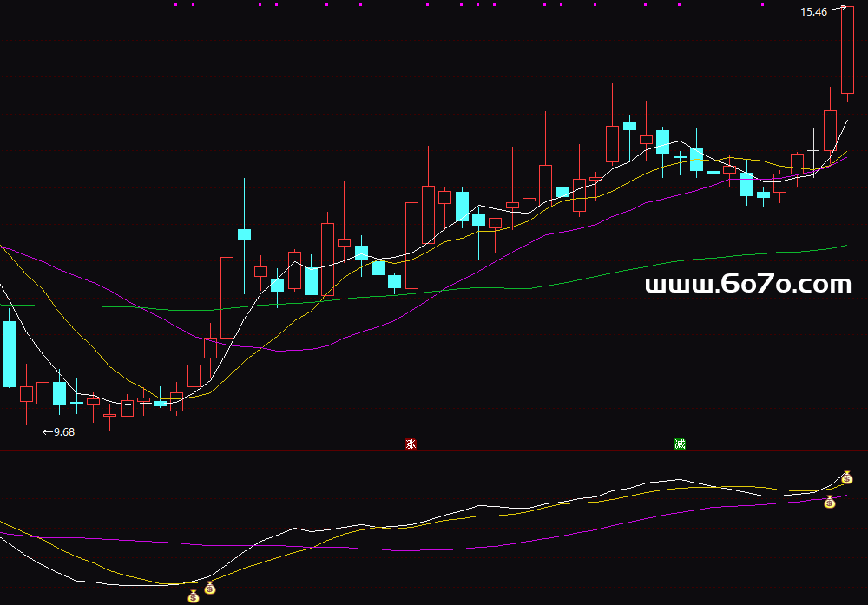Click the green 减 marker icon
868x605 pixels.
(x=680, y=444)
